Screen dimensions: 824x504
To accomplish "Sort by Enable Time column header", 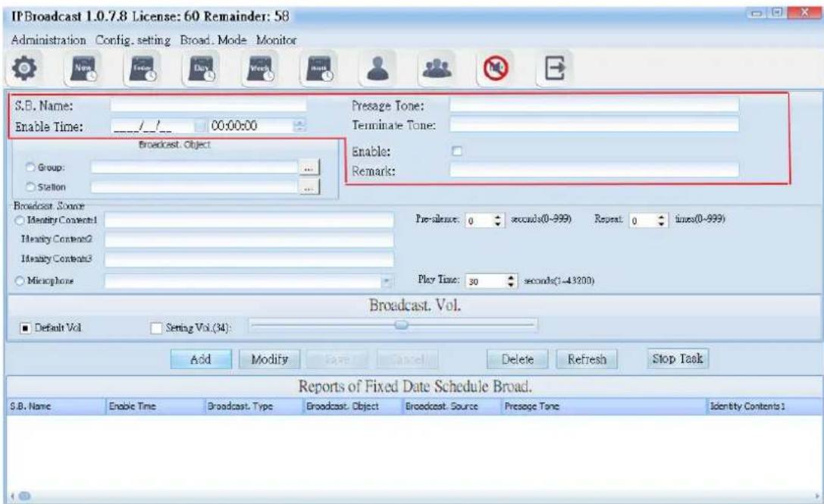I will [x=155, y=406].
